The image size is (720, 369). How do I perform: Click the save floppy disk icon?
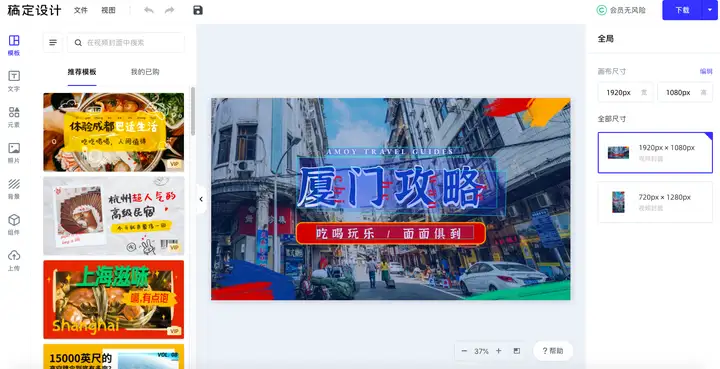click(x=198, y=10)
